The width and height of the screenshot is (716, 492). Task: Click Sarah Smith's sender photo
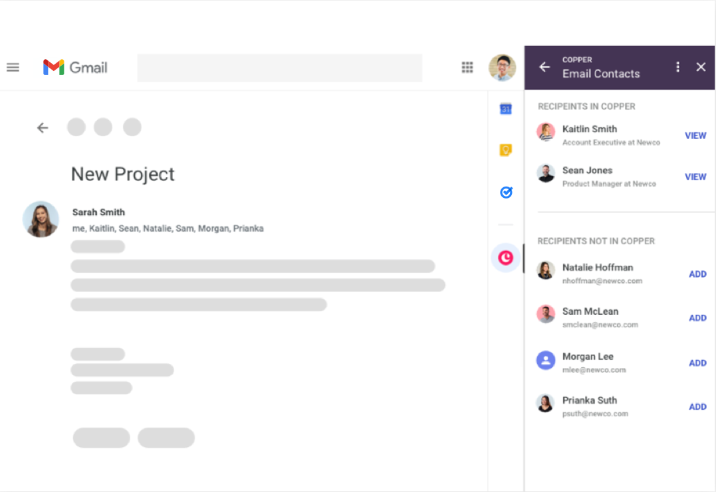tap(41, 219)
